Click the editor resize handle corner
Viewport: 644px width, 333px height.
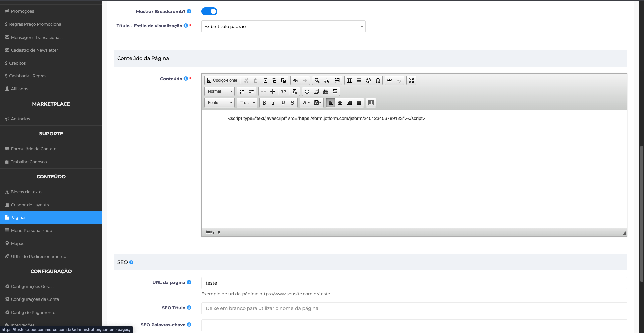coord(624,233)
